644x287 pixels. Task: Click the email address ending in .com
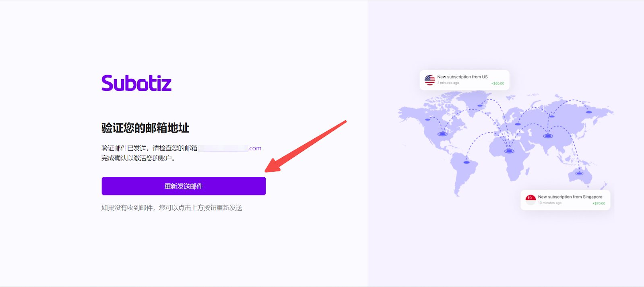coord(229,148)
